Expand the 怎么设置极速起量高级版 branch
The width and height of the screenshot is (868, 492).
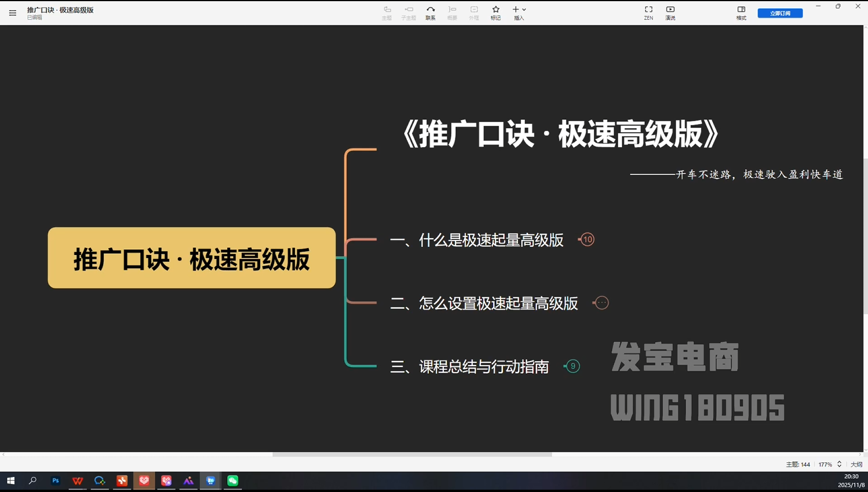601,303
